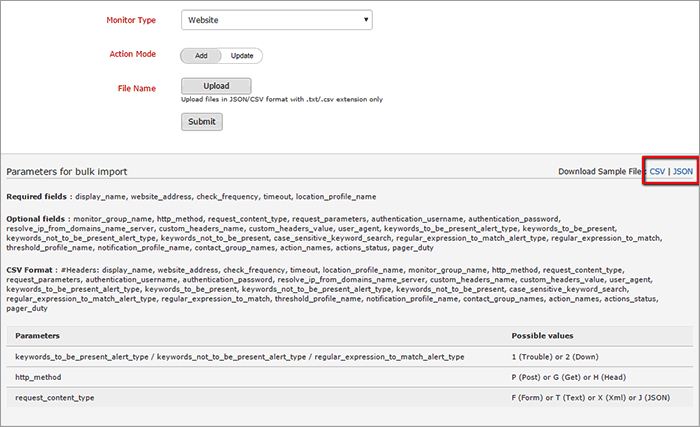Download the JSON sample file
This screenshot has height=427, width=700.
682,172
